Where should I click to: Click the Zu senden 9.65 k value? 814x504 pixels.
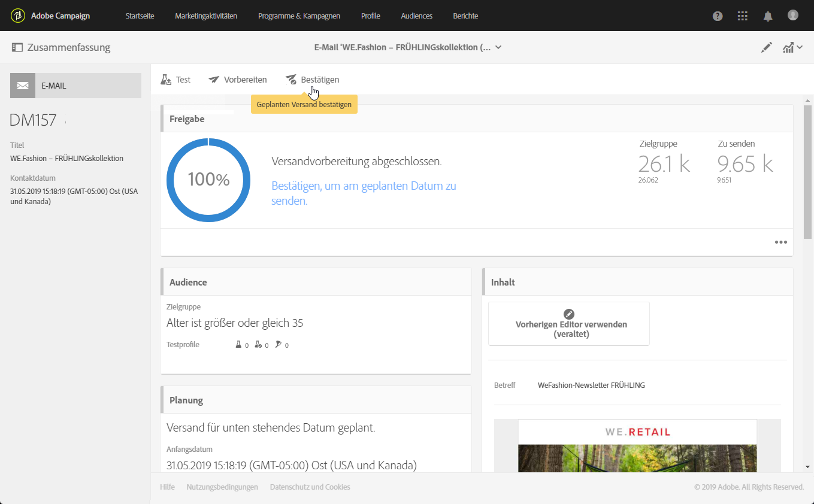[745, 163]
